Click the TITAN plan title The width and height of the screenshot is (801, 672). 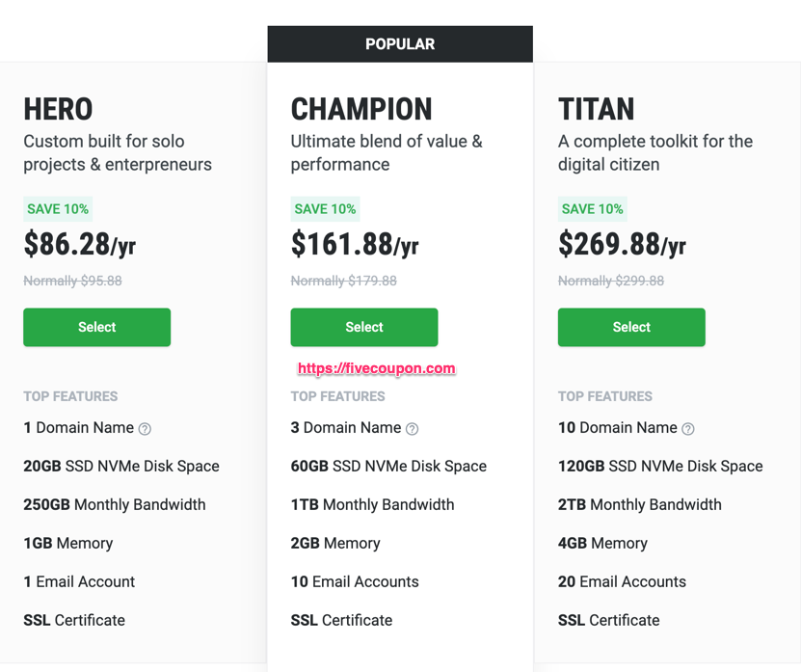(x=596, y=109)
